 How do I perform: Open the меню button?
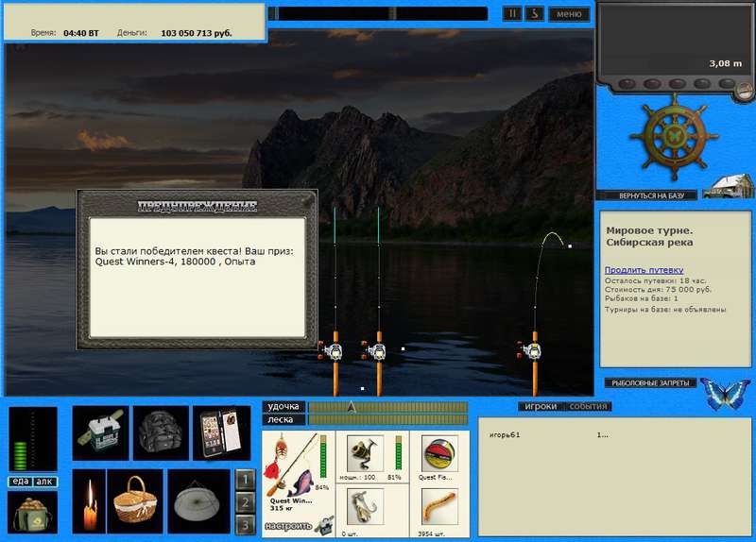(569, 14)
